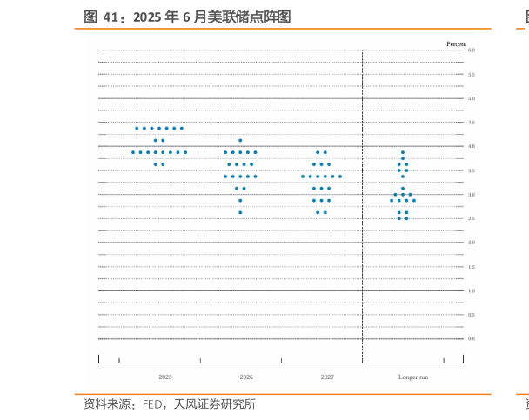This screenshot has height=420, width=529.
Task: Click the dashed vertical line before Longer run
Action: (x=362, y=261)
